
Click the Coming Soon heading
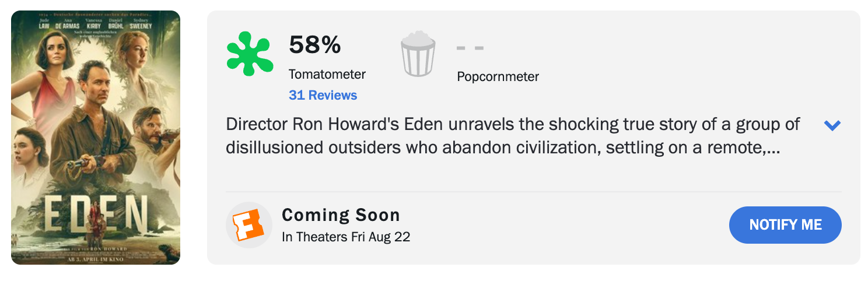[341, 215]
